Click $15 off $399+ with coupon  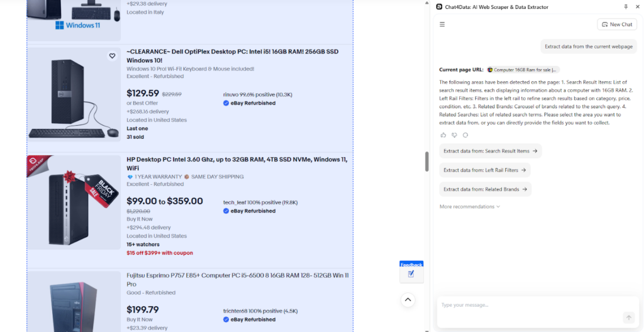pyautogui.click(x=160, y=253)
